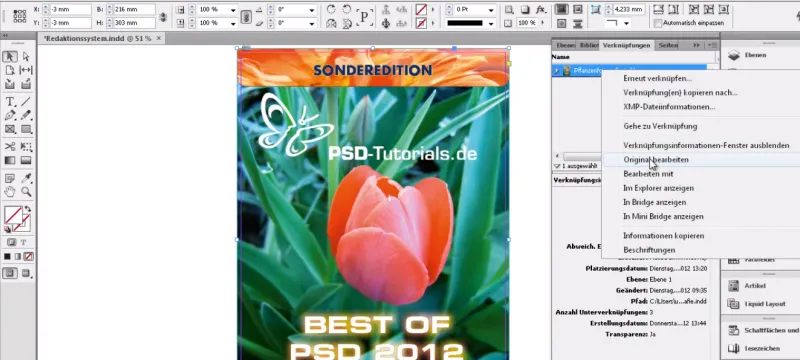Screen dimensions: 800x360
Task: Switch to the Verknüpfungen panel tab
Action: [627, 45]
